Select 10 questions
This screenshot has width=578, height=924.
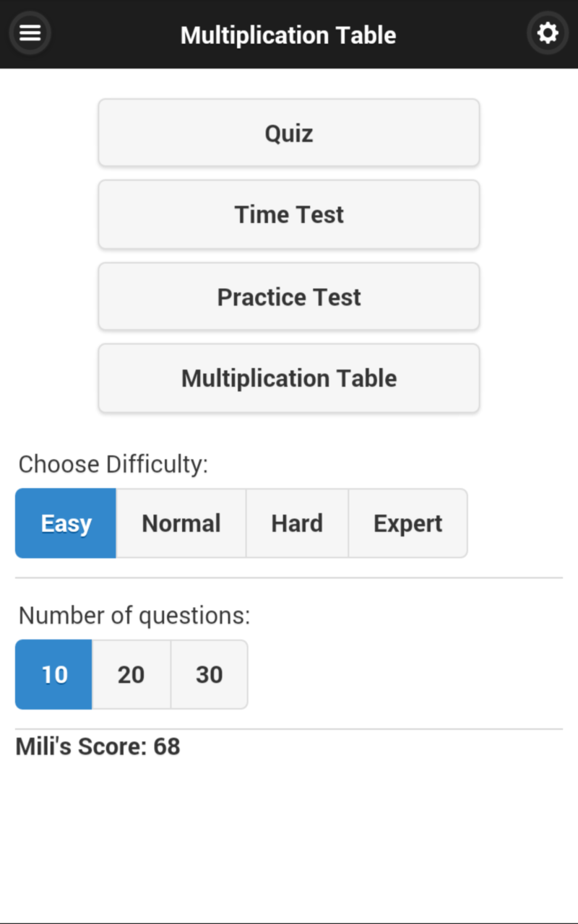point(54,674)
